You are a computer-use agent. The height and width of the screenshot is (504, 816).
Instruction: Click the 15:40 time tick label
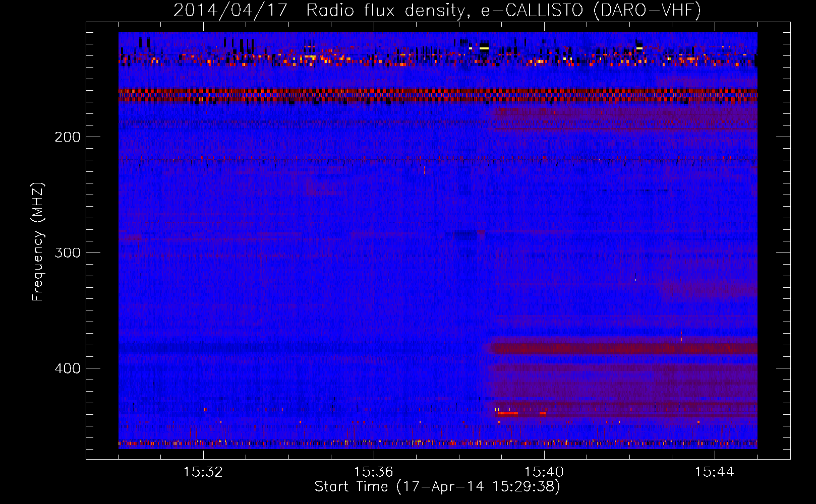pos(544,472)
